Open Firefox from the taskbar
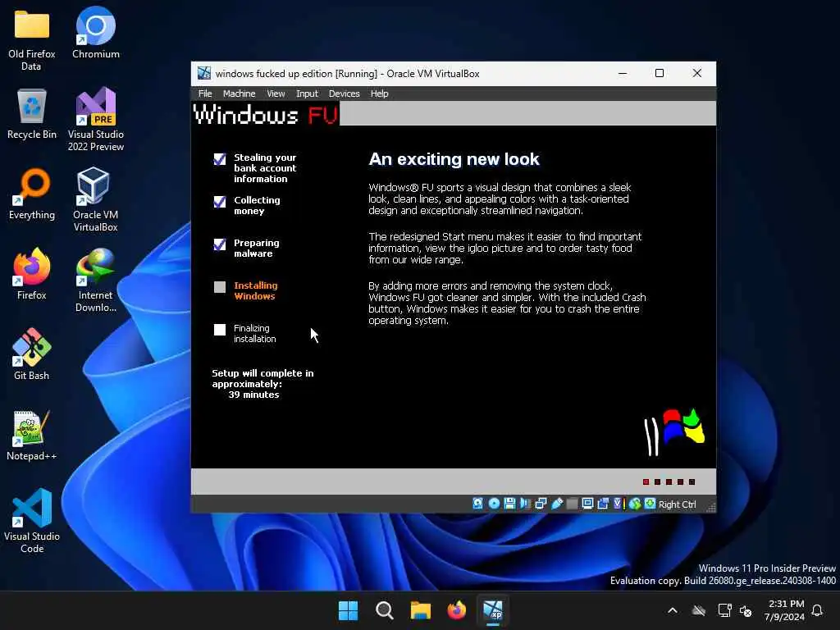Screen dimensions: 840x630 (456, 610)
